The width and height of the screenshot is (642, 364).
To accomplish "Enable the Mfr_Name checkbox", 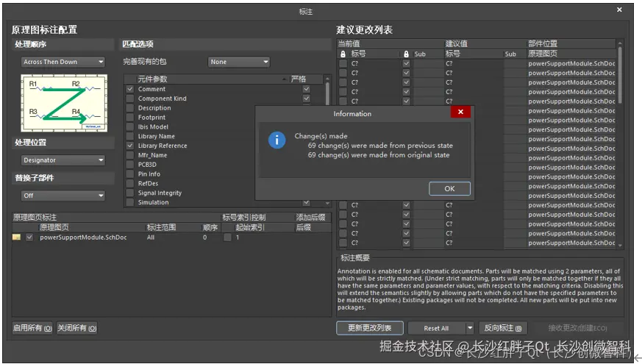I will click(130, 154).
